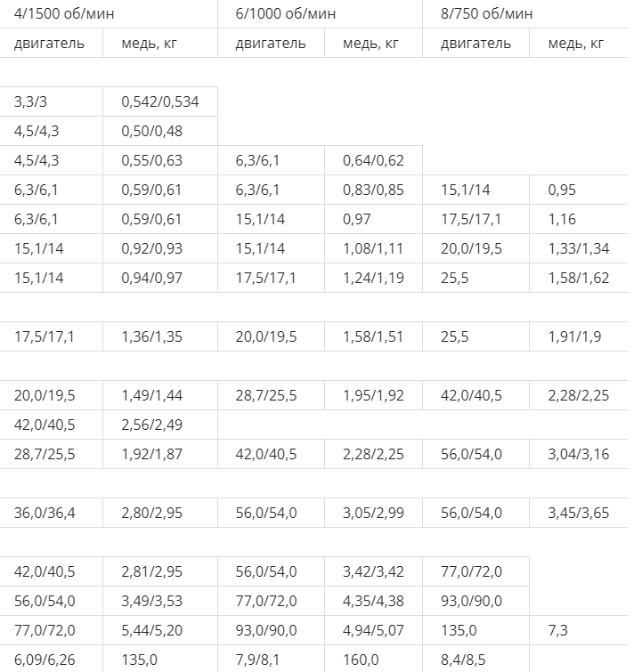This screenshot has width=642, height=672.
Task: Click the 2,56/2,49 cell
Action: [x=160, y=425]
